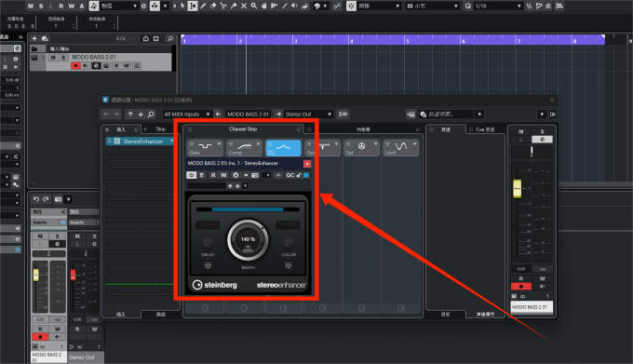The image size is (633, 364).
Task: Toggle record enable on MODO BASS track
Action: [x=75, y=66]
